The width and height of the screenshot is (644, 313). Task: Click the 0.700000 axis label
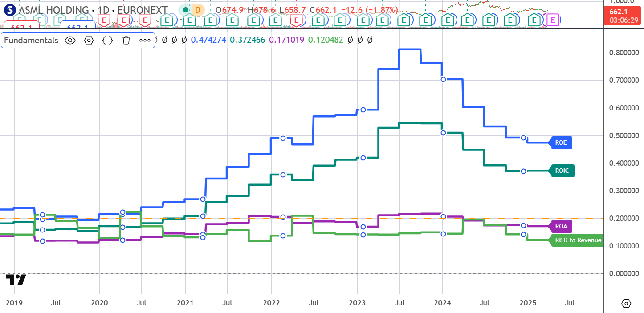point(624,81)
